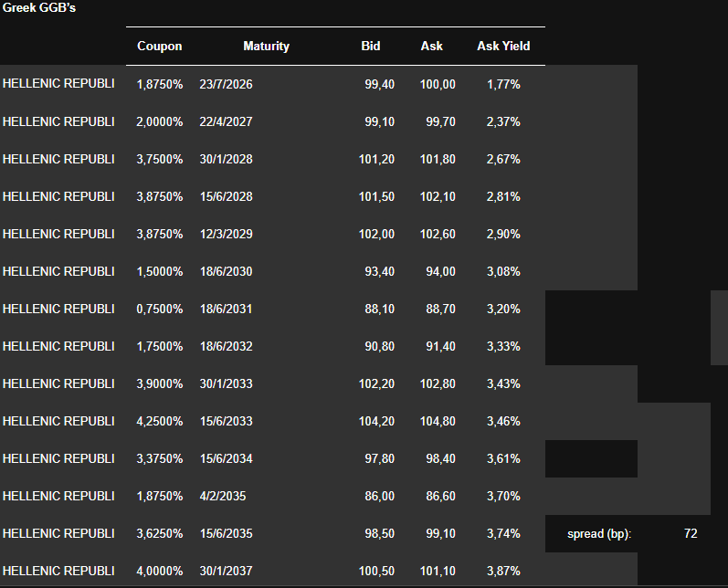728x588 pixels.
Task: Click coupon value 4,2500%
Action: 159,421
